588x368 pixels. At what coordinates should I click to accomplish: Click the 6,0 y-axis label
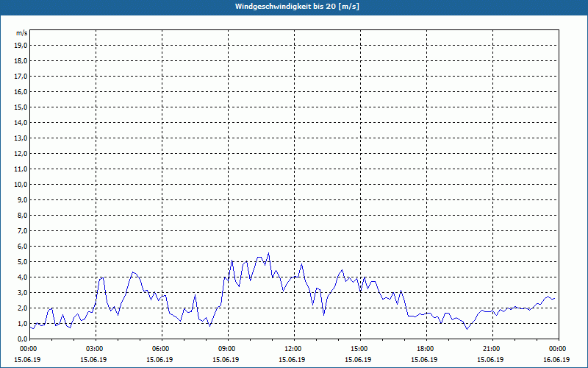pos(23,247)
